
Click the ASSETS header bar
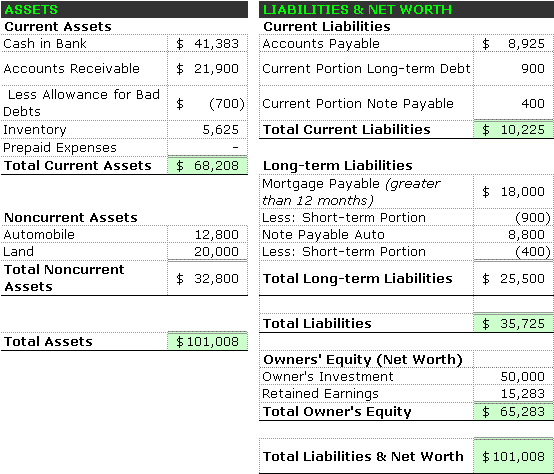coord(124,10)
